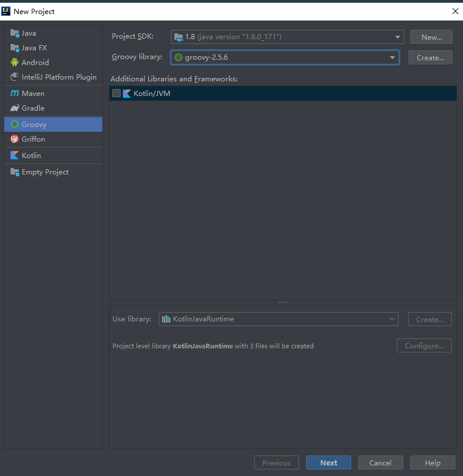Image resolution: width=463 pixels, height=476 pixels.
Task: Click the Empty Project folder icon
Action: [x=15, y=172]
